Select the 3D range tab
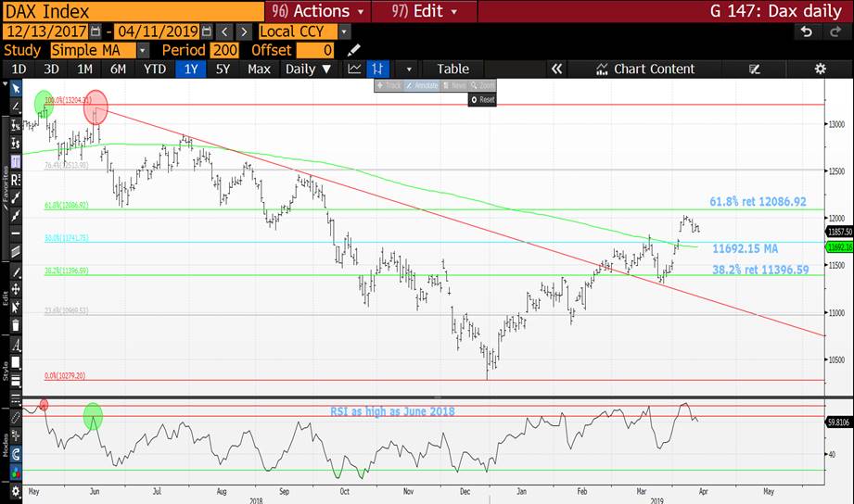The height and width of the screenshot is (504, 854). pos(51,69)
